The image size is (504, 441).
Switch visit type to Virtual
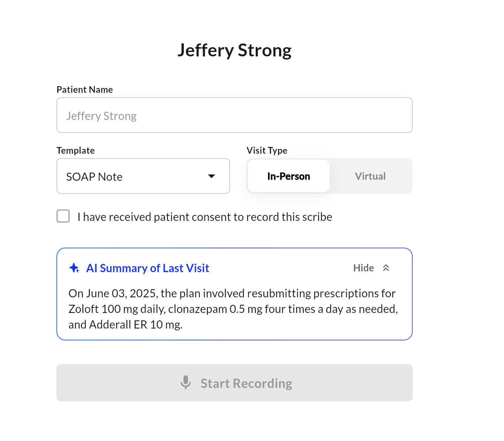(x=370, y=176)
